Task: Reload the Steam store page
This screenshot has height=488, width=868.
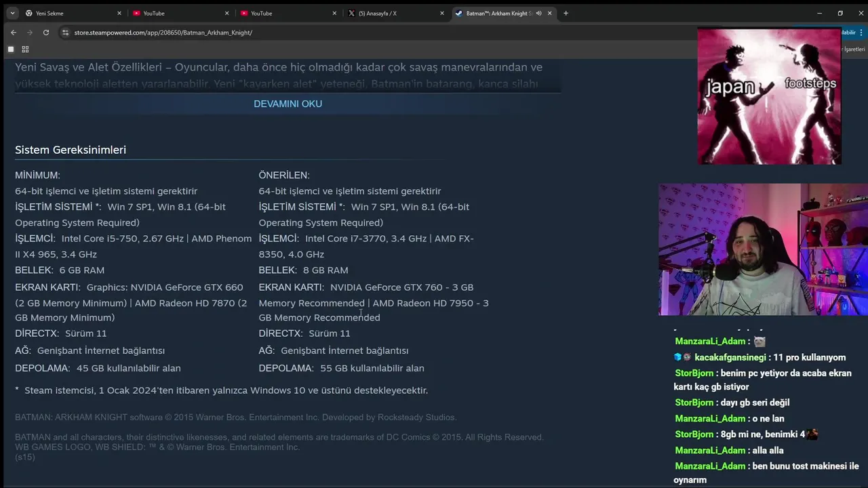Action: 46,33
